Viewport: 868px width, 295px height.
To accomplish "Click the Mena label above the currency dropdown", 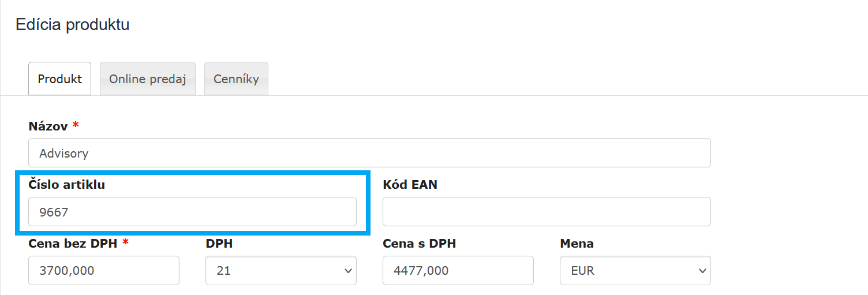I will [577, 244].
